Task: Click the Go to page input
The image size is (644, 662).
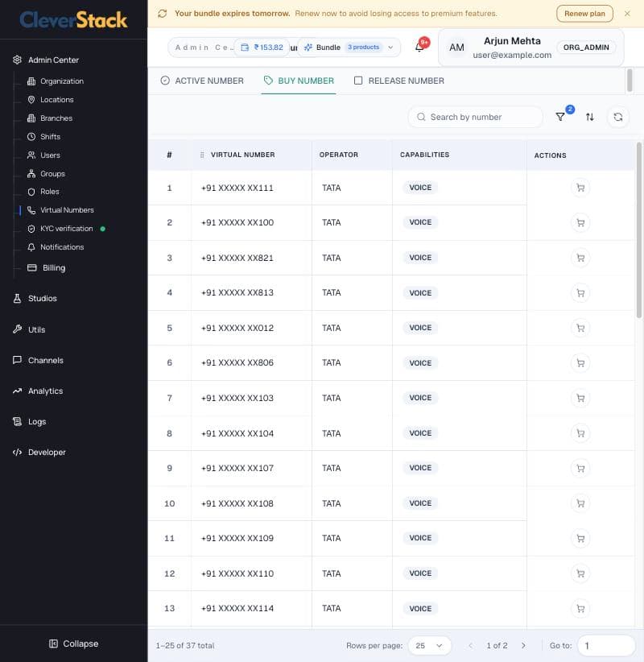Action: [606, 646]
